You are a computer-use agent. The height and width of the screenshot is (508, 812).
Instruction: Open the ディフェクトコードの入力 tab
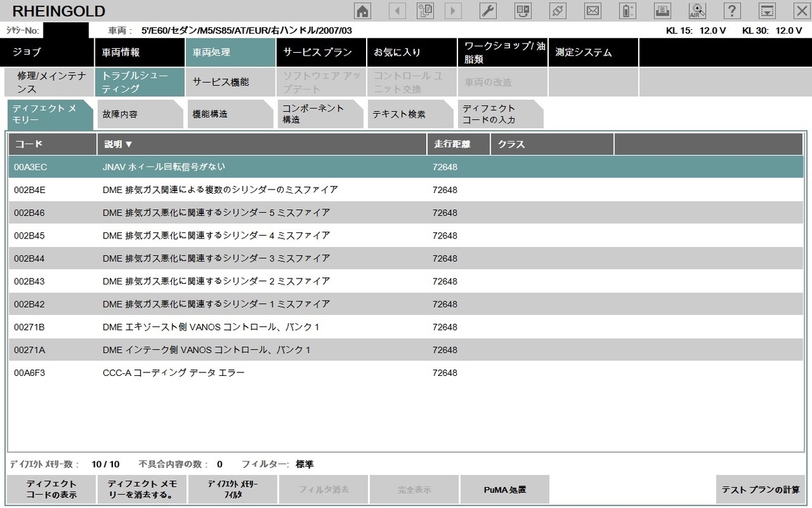click(501, 114)
